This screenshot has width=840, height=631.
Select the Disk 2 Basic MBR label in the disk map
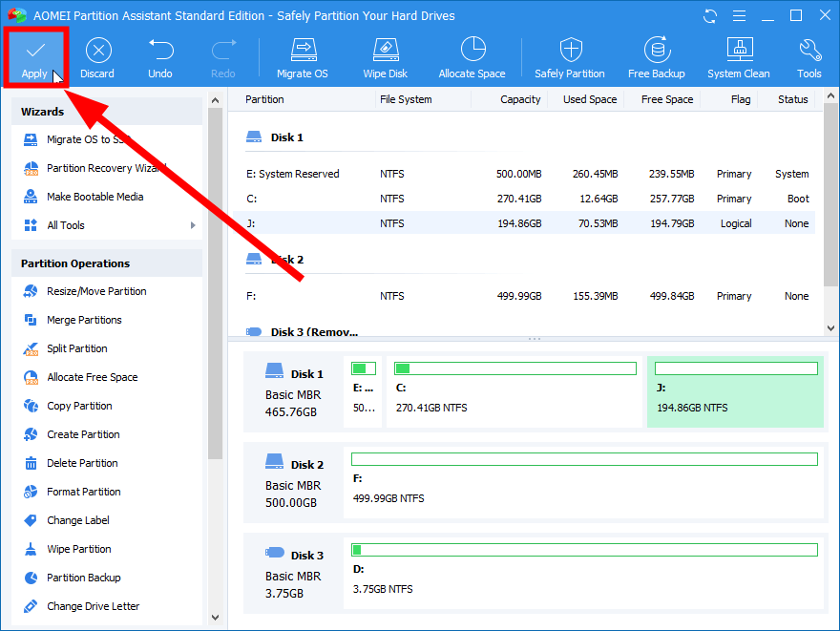(x=294, y=483)
